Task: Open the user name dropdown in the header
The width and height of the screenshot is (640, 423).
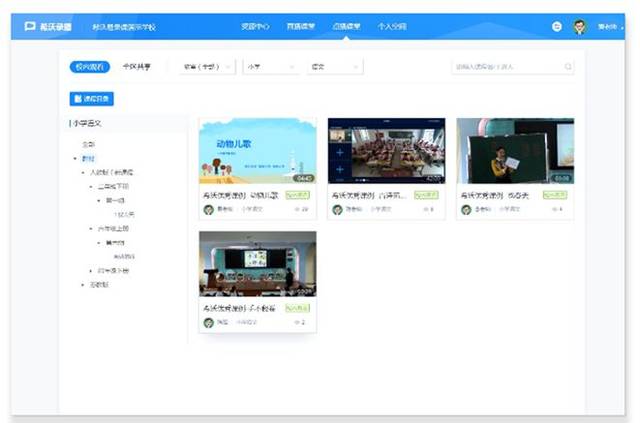Action: (x=610, y=27)
